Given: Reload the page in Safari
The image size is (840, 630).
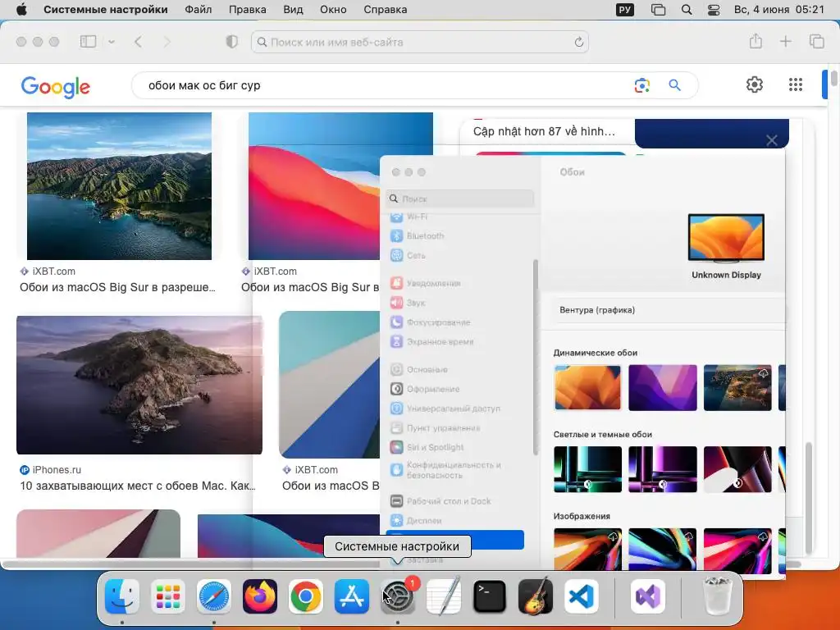Looking at the screenshot, I should pos(578,43).
